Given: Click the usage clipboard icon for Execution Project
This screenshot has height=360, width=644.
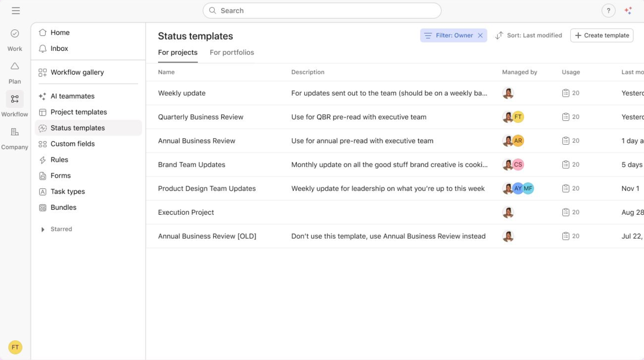Looking at the screenshot, I should click(x=566, y=212).
